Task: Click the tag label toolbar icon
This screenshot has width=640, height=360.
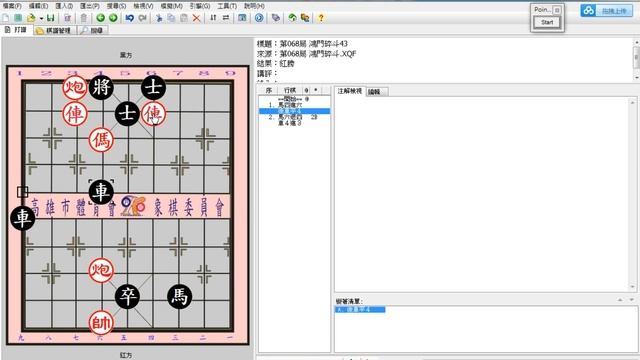Action: (276, 18)
